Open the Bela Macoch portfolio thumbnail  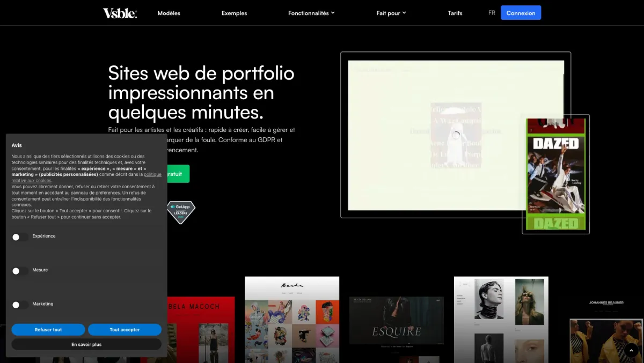click(201, 330)
